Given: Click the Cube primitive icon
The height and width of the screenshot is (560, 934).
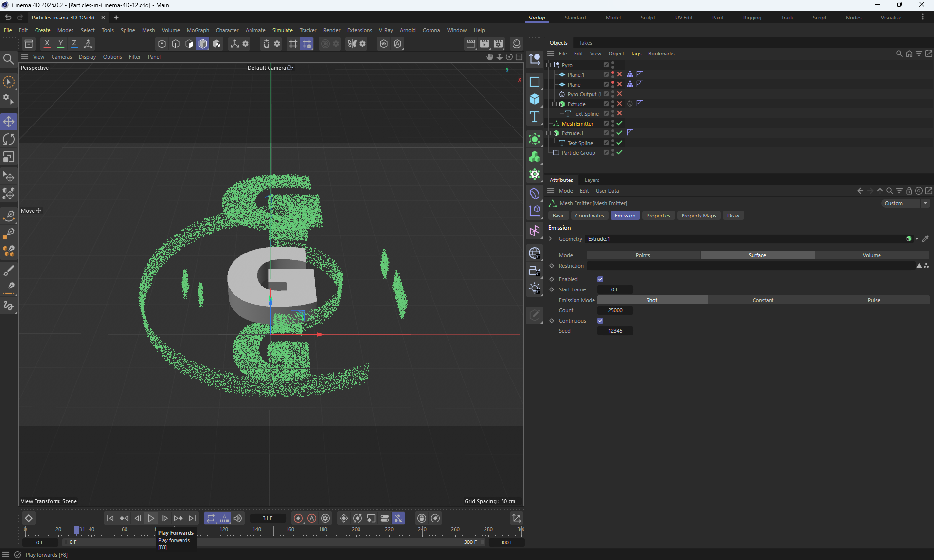Looking at the screenshot, I should click(535, 99).
